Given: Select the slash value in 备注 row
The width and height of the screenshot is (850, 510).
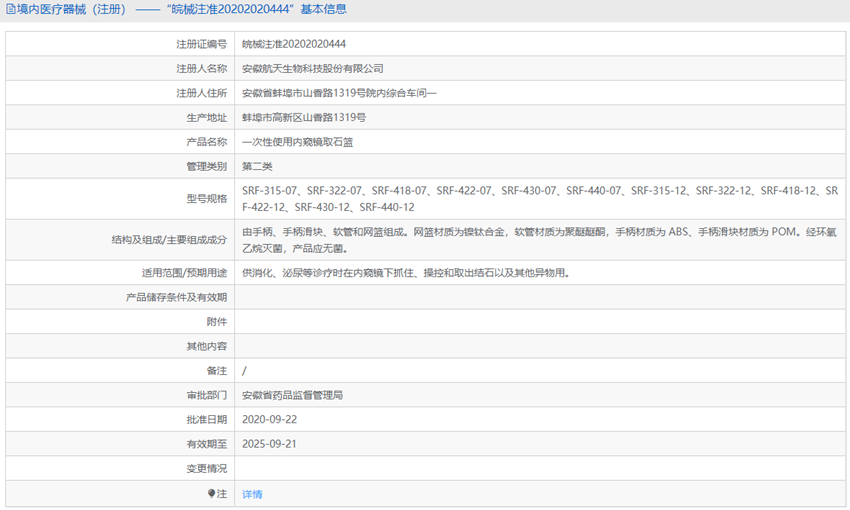Looking at the screenshot, I should (244, 371).
